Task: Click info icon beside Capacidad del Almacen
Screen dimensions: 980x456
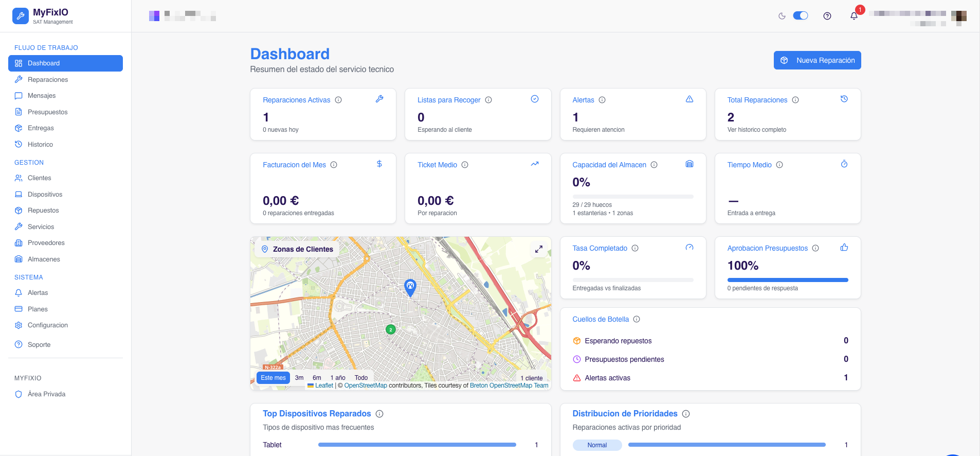Action: click(x=654, y=165)
